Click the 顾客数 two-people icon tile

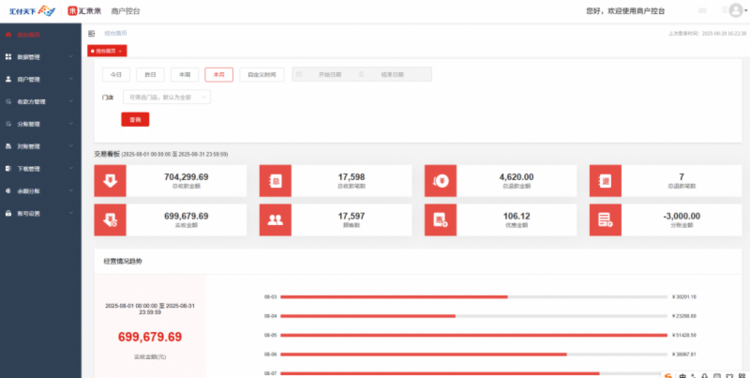pos(275,220)
